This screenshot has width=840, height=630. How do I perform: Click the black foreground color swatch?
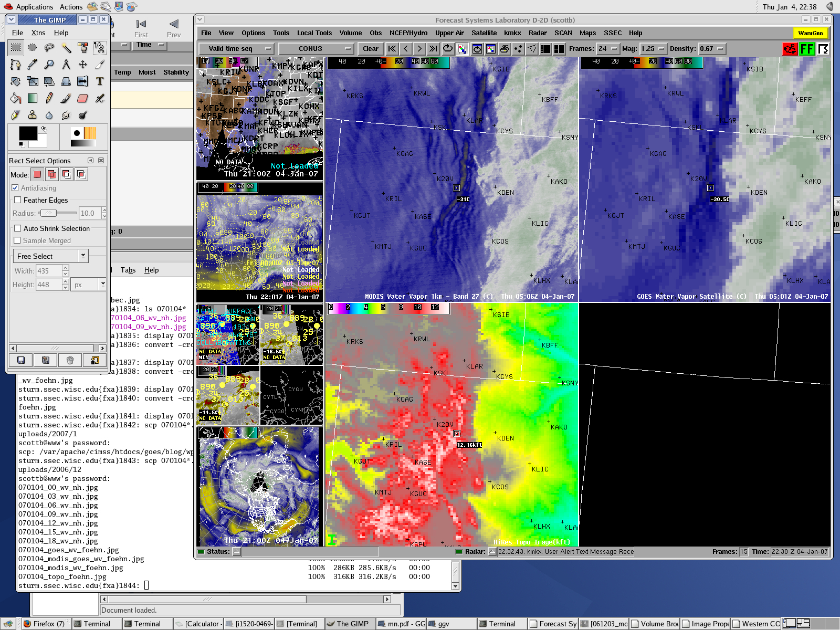28,133
